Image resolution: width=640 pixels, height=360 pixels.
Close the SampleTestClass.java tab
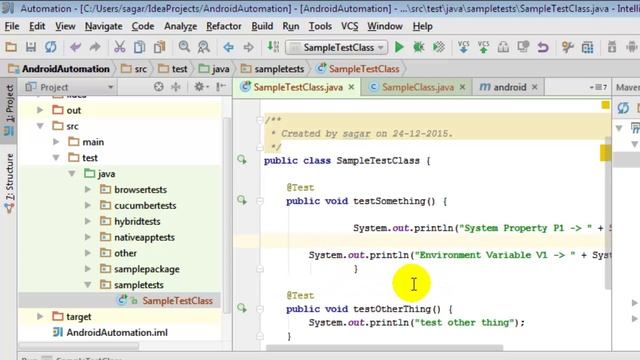[351, 87]
